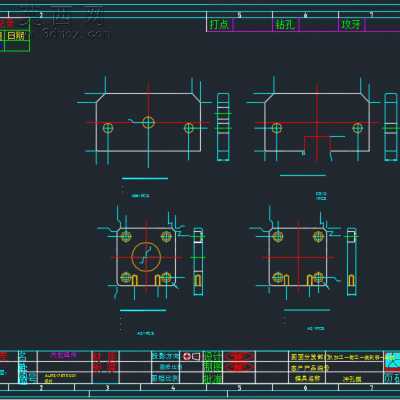Screen dimensions: 400x400
Task: Click the green 攻牙 header label
Action: click(x=351, y=25)
